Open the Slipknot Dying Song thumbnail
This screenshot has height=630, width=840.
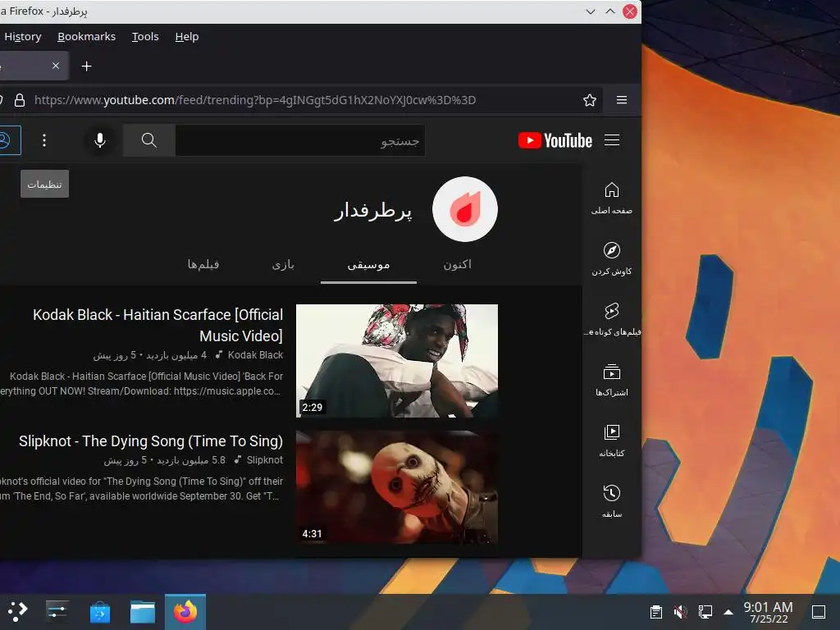[x=397, y=487]
